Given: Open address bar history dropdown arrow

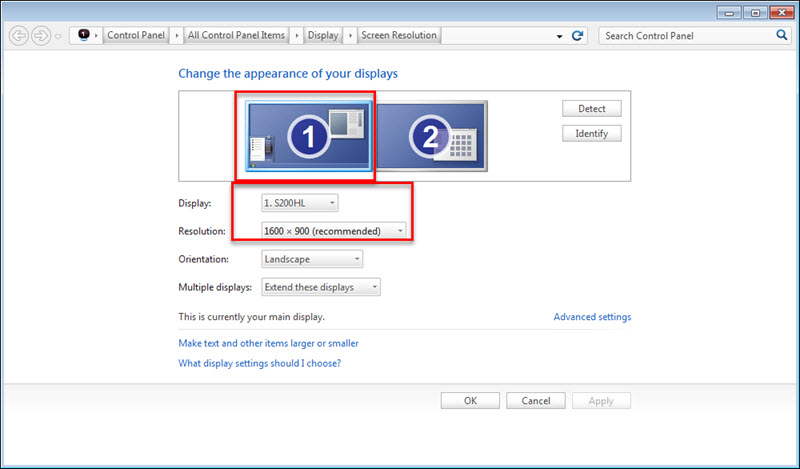Looking at the screenshot, I should pos(559,36).
